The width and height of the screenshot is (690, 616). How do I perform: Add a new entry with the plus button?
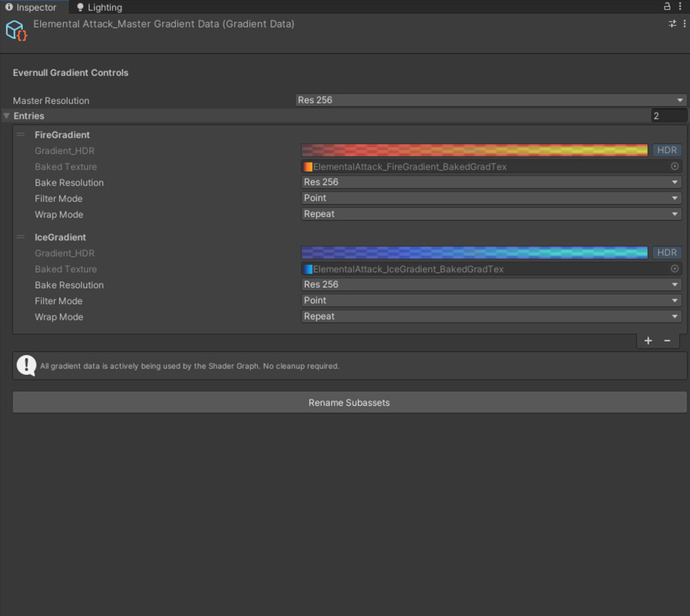648,340
